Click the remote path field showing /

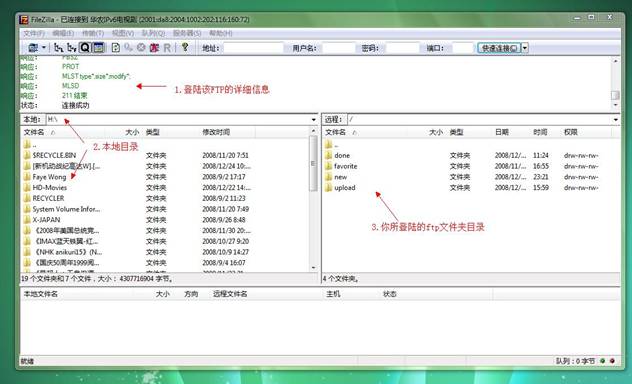coord(480,119)
